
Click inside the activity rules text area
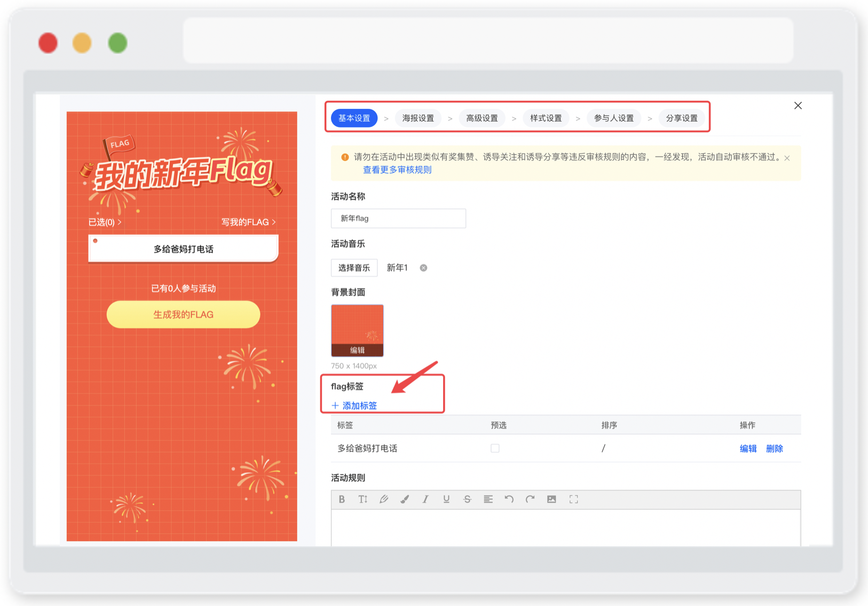566,527
